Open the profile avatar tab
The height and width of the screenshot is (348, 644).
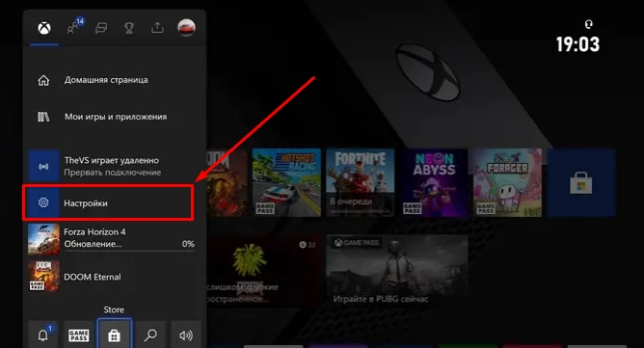point(186,28)
